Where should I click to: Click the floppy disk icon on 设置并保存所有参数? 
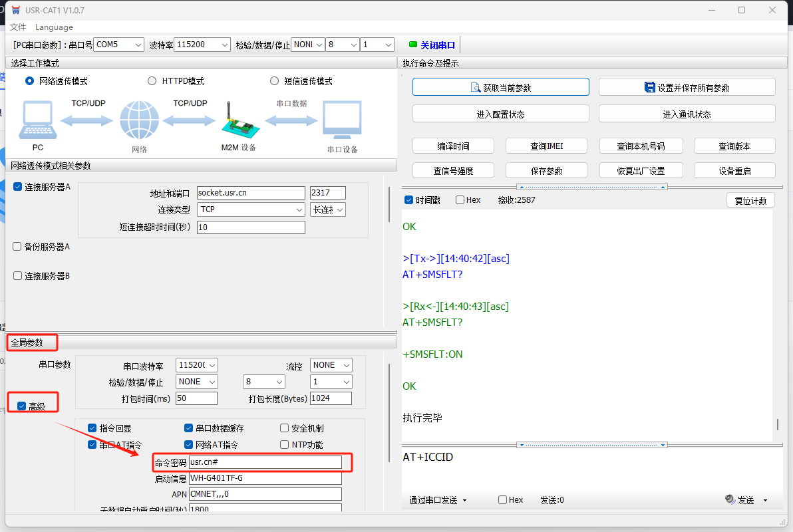pyautogui.click(x=650, y=87)
